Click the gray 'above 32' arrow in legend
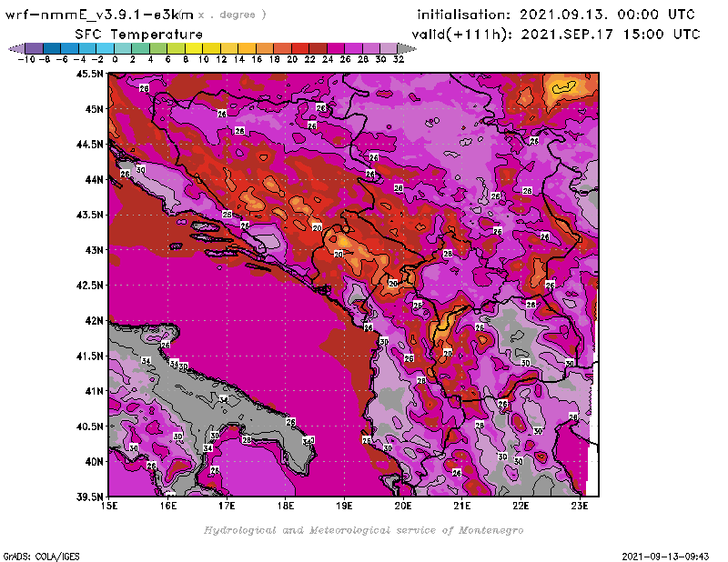 [x=407, y=48]
